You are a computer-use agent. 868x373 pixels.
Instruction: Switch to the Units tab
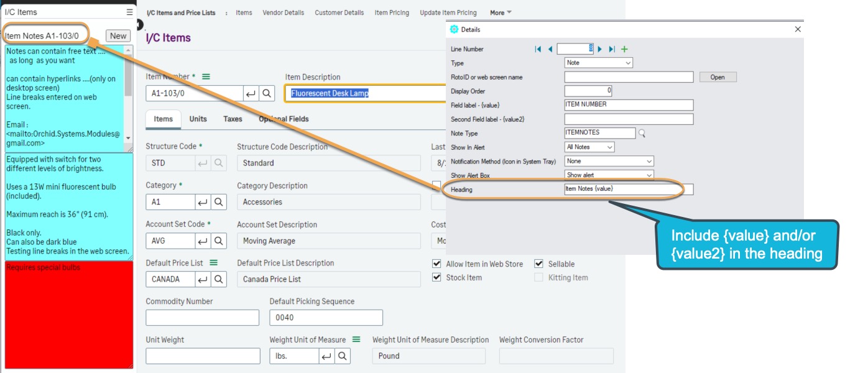[x=198, y=119]
